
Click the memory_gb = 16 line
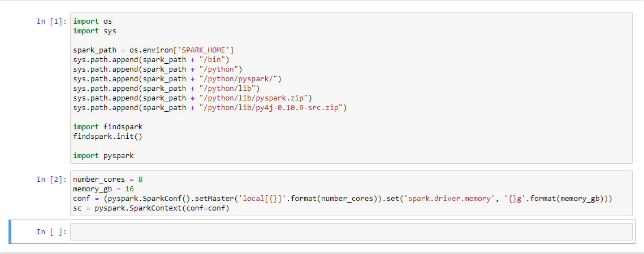pyautogui.click(x=103, y=189)
